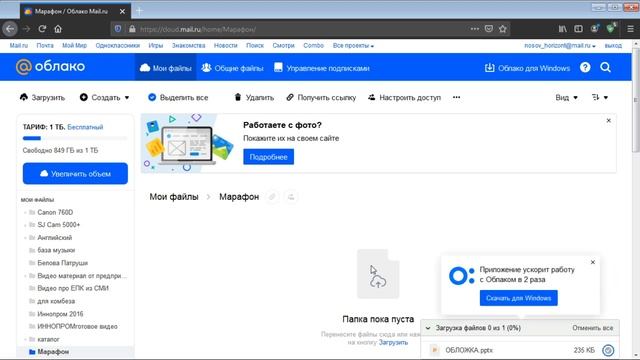Click Отменить все in upload panel

point(592,328)
